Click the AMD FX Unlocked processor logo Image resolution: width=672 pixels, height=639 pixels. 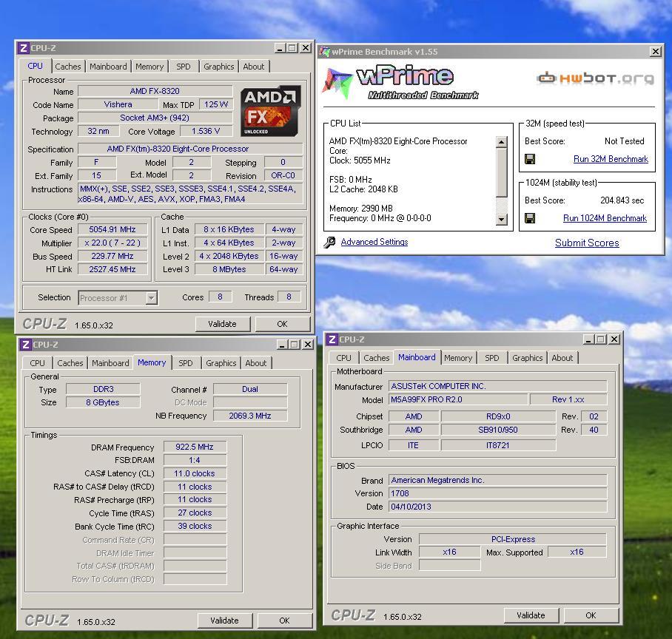pos(270,111)
